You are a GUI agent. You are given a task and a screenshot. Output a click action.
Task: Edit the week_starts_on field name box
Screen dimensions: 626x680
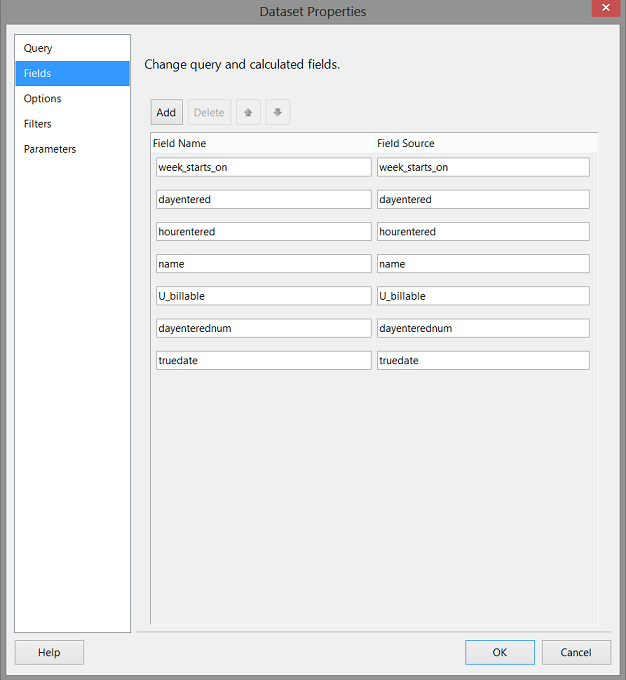pos(263,167)
